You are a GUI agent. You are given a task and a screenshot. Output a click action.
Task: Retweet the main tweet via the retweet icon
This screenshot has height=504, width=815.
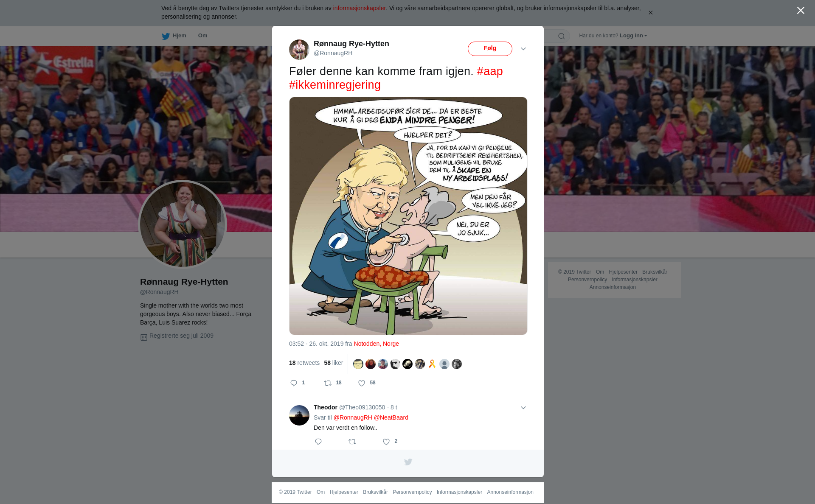(328, 383)
